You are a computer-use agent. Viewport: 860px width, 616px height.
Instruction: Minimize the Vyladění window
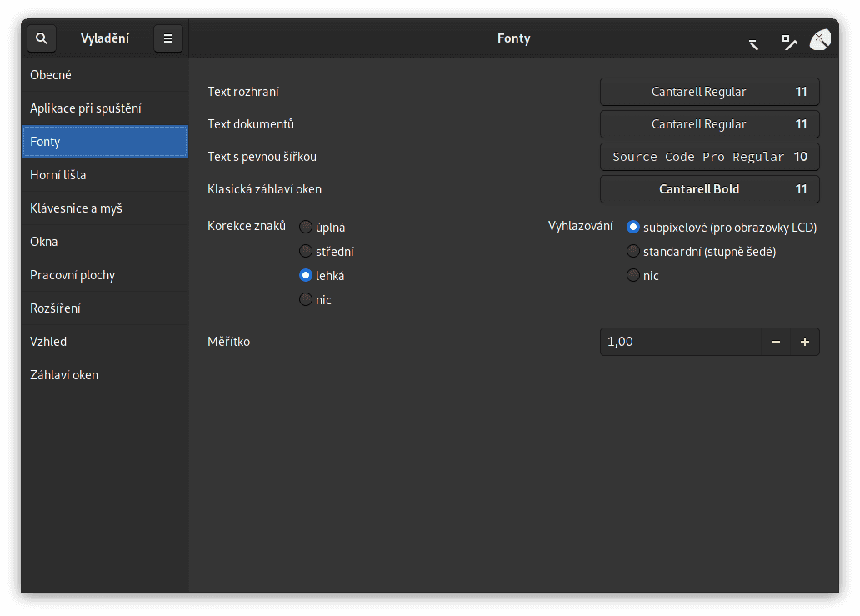(x=753, y=43)
